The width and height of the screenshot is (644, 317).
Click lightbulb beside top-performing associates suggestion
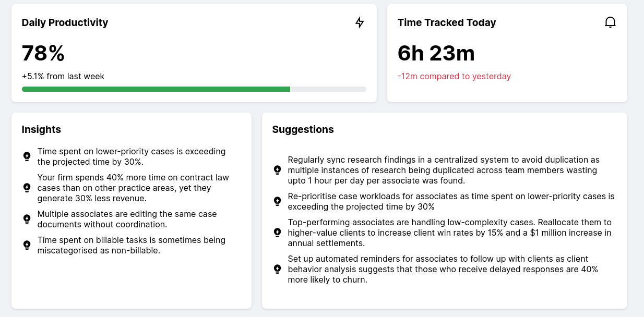pos(278,233)
